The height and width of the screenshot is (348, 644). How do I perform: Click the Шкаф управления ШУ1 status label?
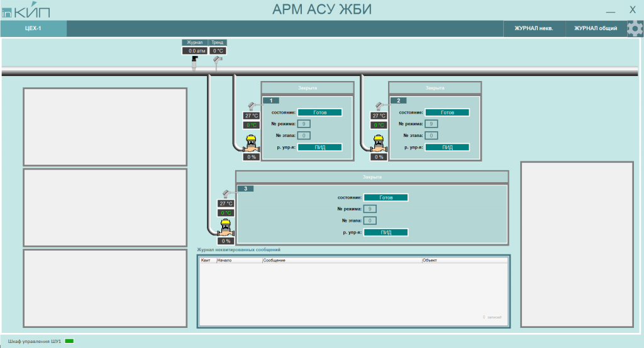click(x=35, y=342)
